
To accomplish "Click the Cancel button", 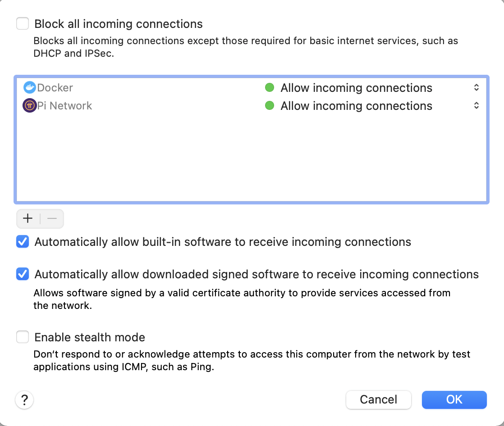I will [378, 400].
